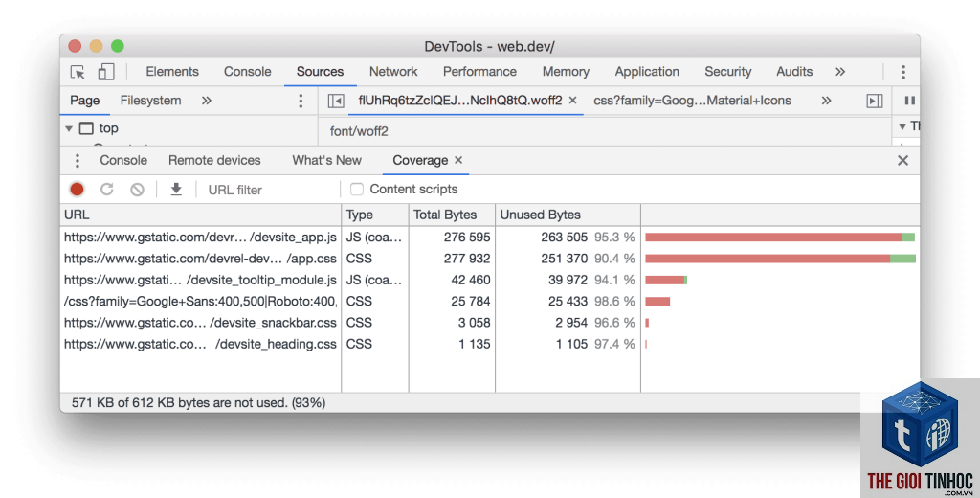Open the Application panel
Viewport: 980px width, 498px height.
pos(647,72)
